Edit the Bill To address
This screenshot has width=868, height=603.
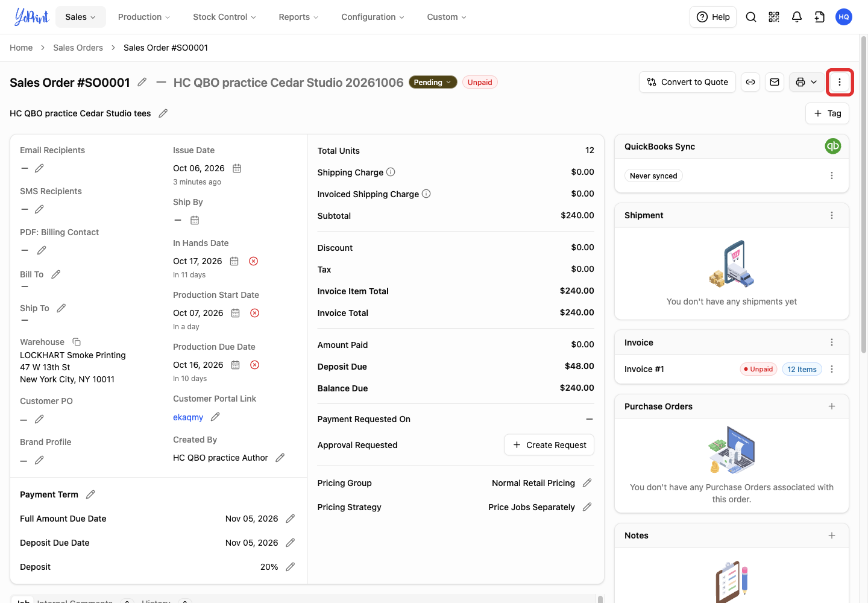(x=56, y=274)
